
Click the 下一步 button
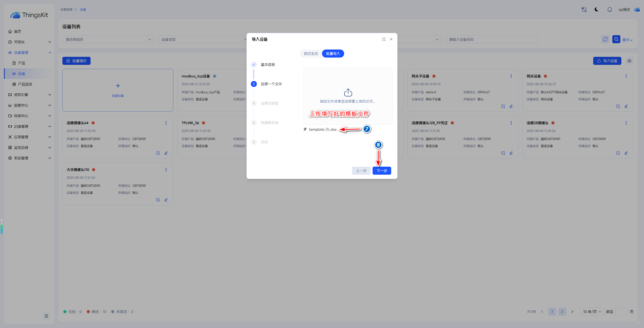pos(382,171)
